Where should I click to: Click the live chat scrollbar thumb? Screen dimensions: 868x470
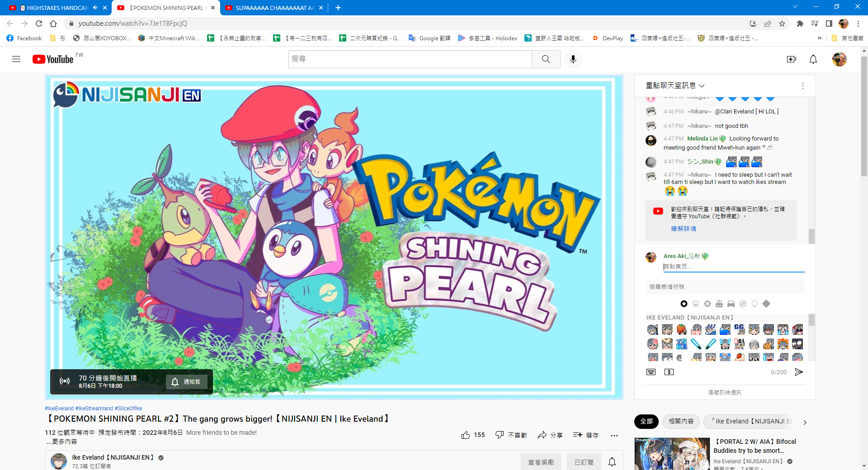(x=811, y=236)
